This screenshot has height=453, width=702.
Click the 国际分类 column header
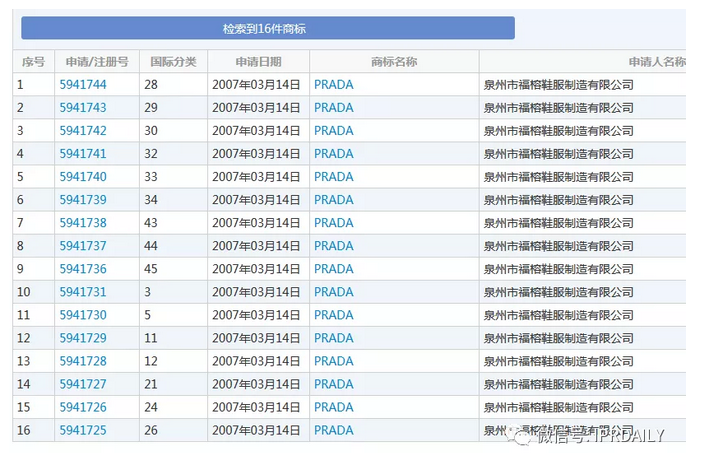pyautogui.click(x=173, y=62)
